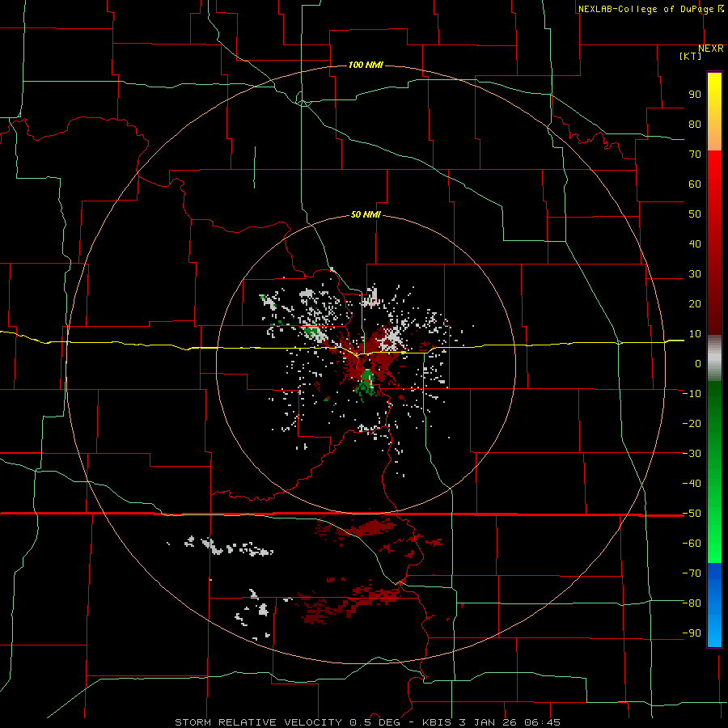
Task: Click the -50 value on the velocity scale
Action: pos(692,514)
